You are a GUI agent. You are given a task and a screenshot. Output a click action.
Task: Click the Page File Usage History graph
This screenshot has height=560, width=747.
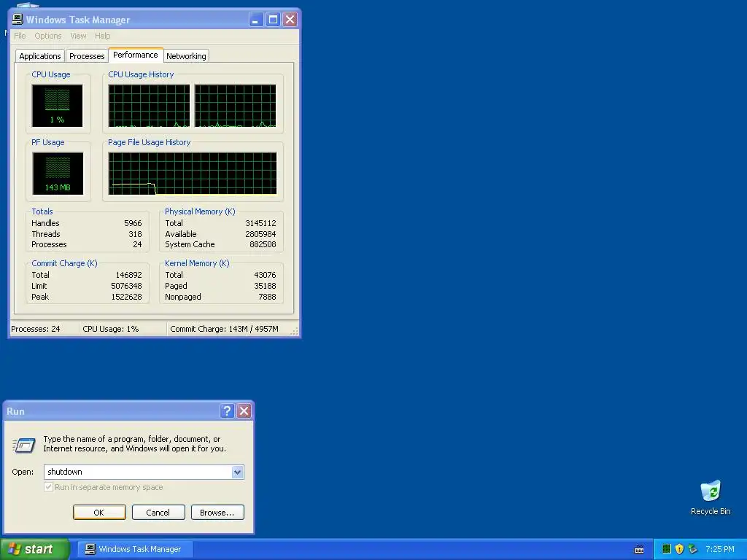point(193,174)
